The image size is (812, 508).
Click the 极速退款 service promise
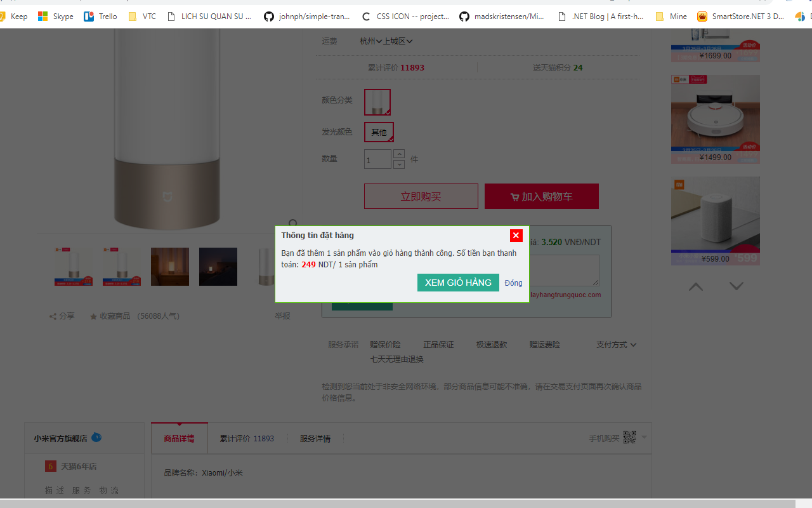click(x=492, y=345)
